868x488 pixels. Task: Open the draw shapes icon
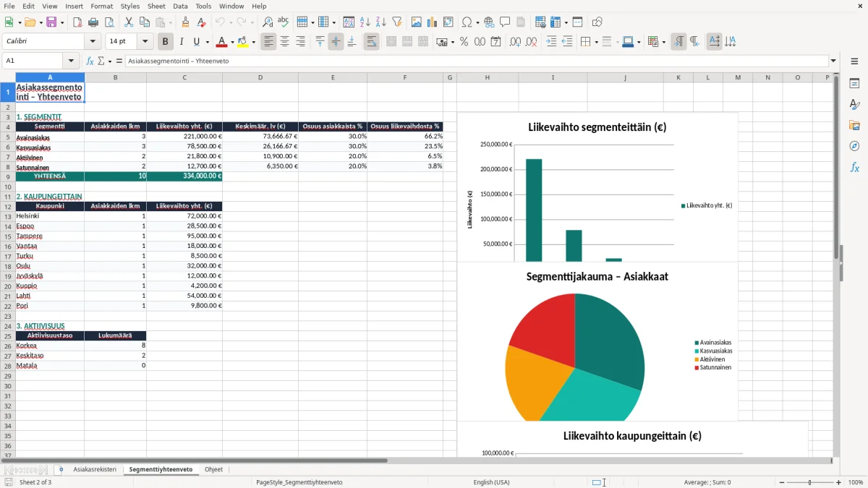click(597, 22)
